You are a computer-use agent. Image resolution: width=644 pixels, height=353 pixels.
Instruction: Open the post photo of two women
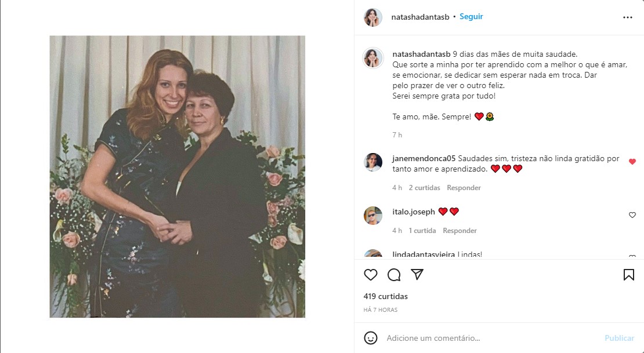(177, 176)
